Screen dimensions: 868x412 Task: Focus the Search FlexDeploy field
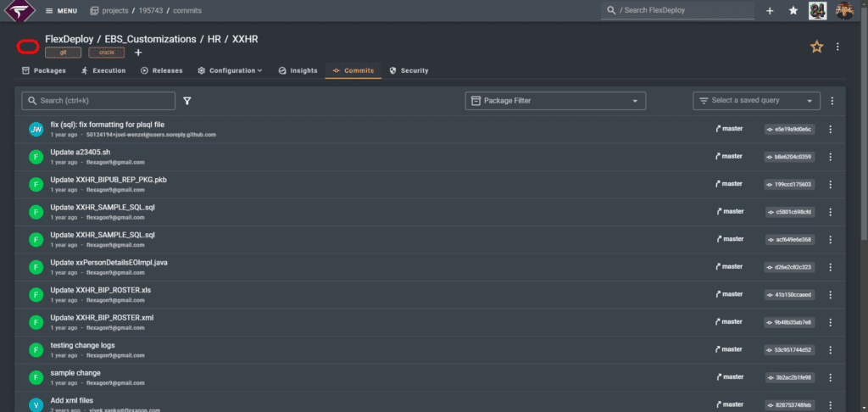coord(677,10)
